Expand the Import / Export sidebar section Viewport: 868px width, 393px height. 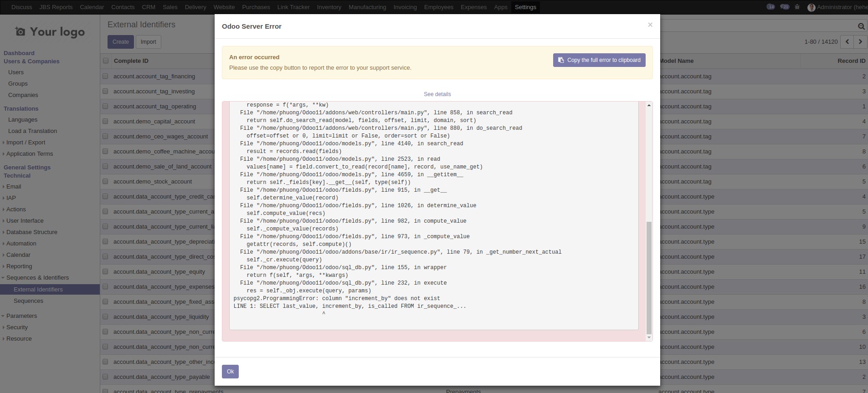coord(26,142)
